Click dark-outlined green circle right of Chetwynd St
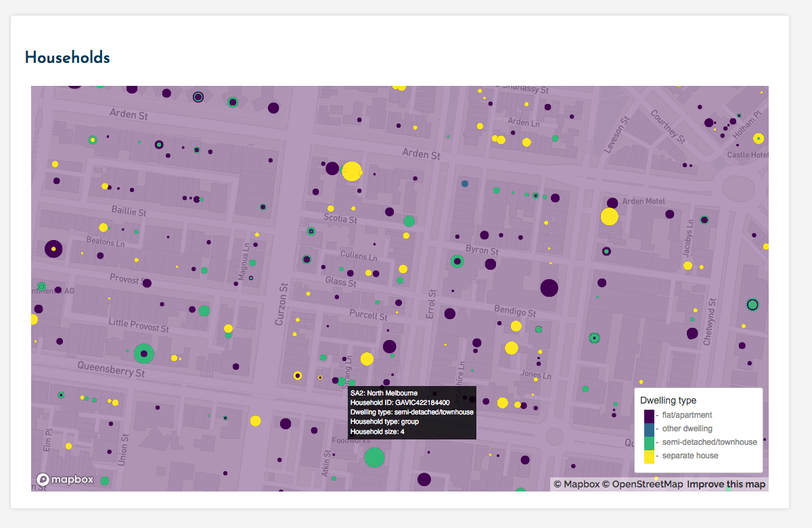This screenshot has width=812, height=528. click(x=752, y=305)
